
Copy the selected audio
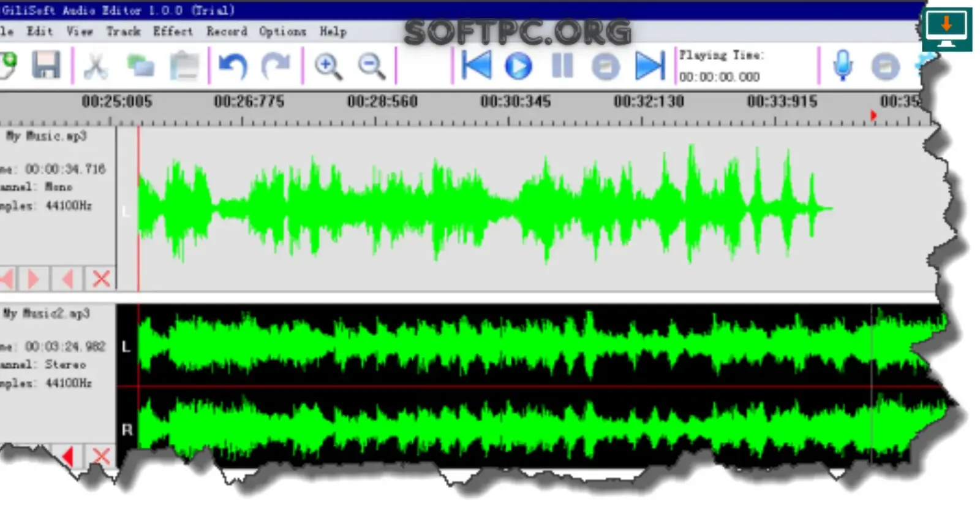pyautogui.click(x=140, y=66)
